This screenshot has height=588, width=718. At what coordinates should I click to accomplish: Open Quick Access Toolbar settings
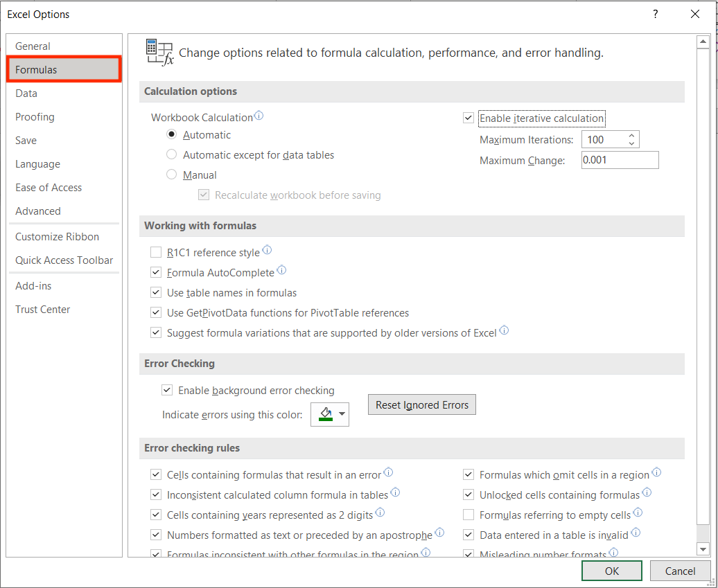pyautogui.click(x=64, y=260)
